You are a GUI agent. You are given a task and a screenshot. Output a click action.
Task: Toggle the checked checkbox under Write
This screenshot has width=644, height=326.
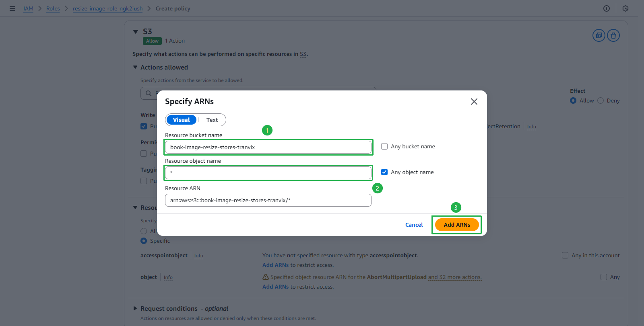click(x=144, y=126)
